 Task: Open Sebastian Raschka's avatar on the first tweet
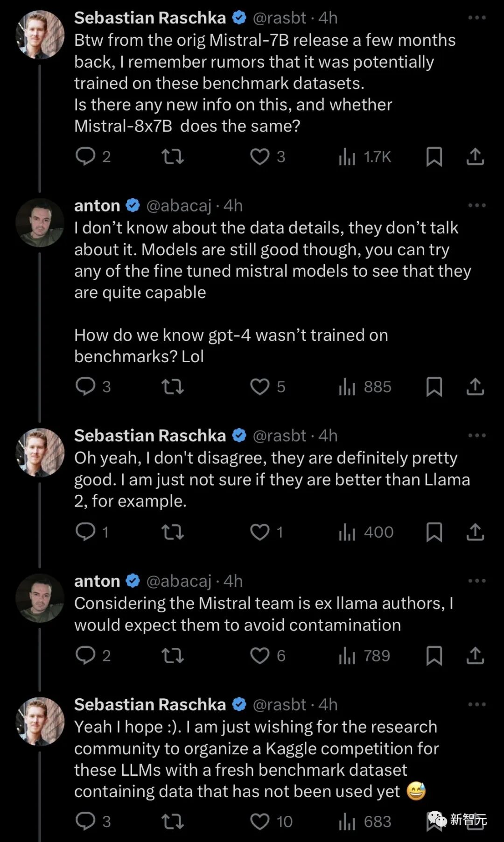tap(40, 35)
